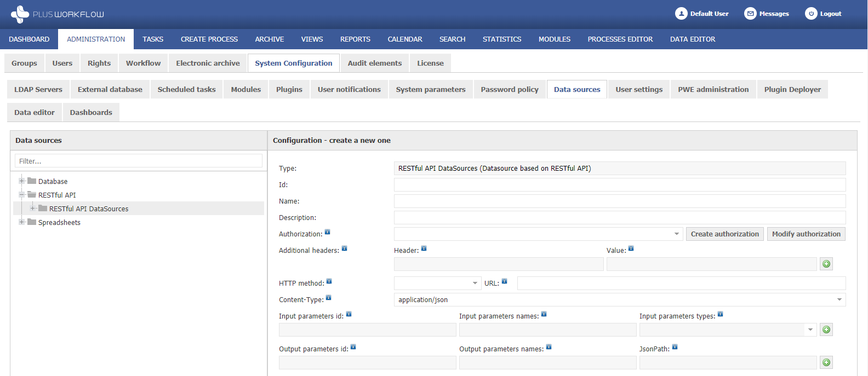
Task: Click info icon next to JsonPath label
Action: [x=675, y=347]
